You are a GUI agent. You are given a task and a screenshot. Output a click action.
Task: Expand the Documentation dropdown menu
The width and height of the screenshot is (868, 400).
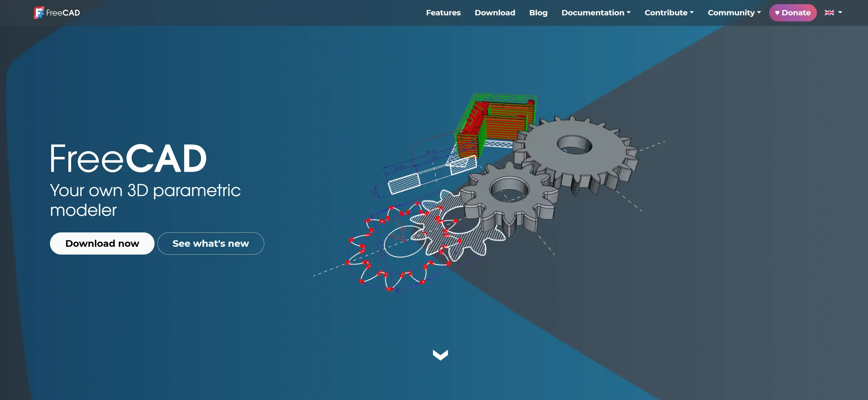pyautogui.click(x=596, y=13)
